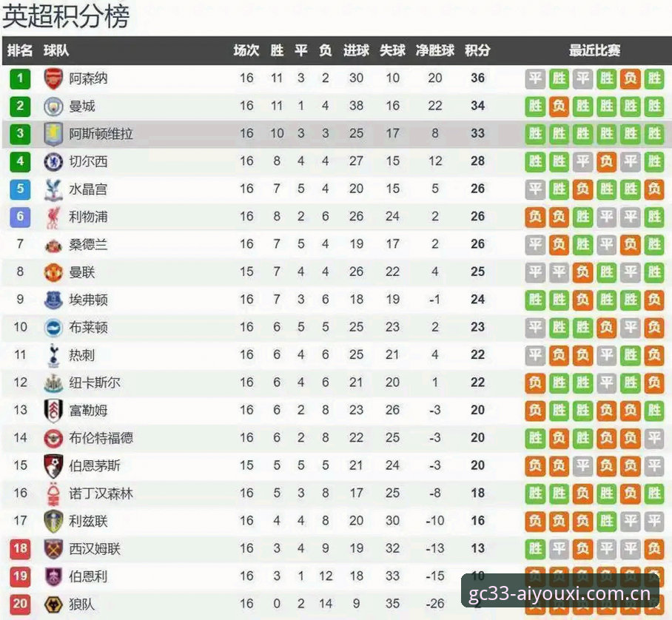Click green rank 1 badge

(20, 79)
